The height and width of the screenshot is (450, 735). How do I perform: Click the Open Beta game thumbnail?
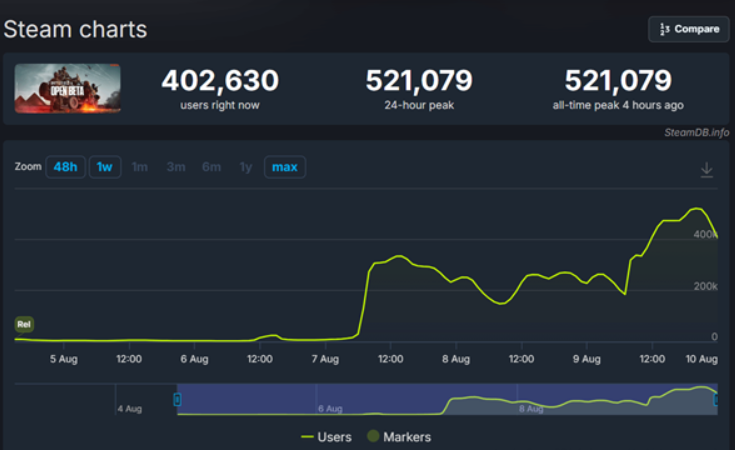(x=68, y=88)
